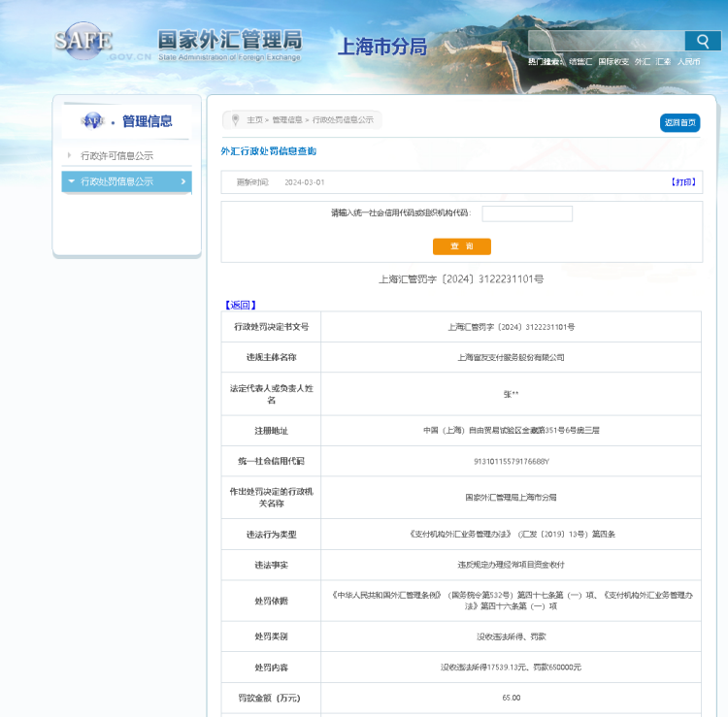Click 国家外汇管理局 site title
The width and height of the screenshot is (728, 717).
230,40
